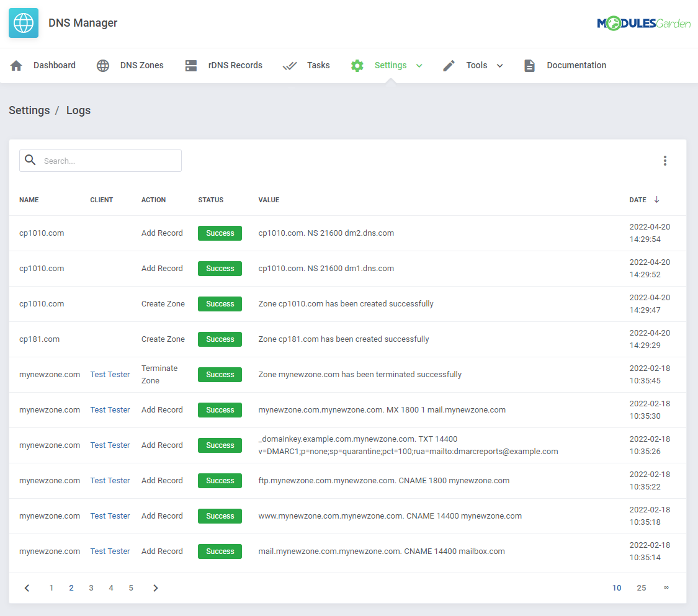The height and width of the screenshot is (616, 698).
Task: Click Test Tester link in ftp CNAME row
Action: 110,481
